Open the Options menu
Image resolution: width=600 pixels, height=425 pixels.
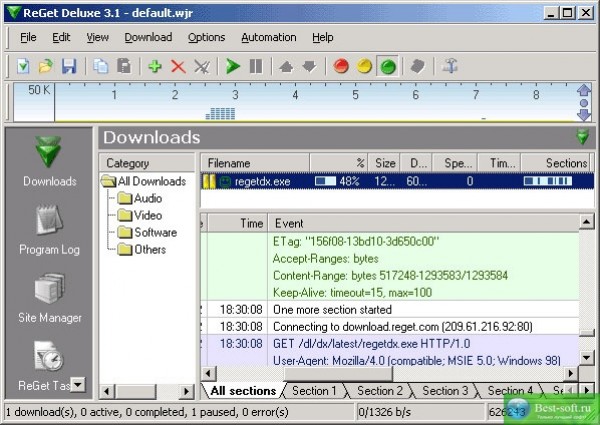coord(206,37)
